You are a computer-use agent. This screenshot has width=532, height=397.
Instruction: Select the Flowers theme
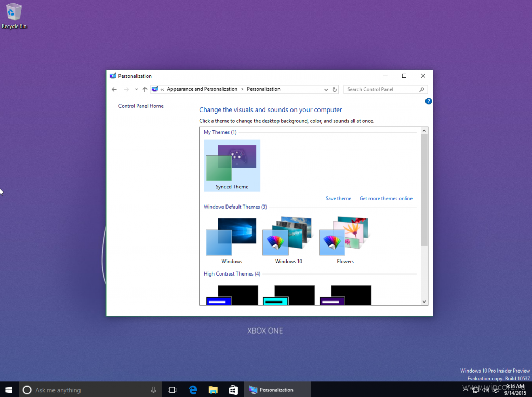pyautogui.click(x=345, y=240)
